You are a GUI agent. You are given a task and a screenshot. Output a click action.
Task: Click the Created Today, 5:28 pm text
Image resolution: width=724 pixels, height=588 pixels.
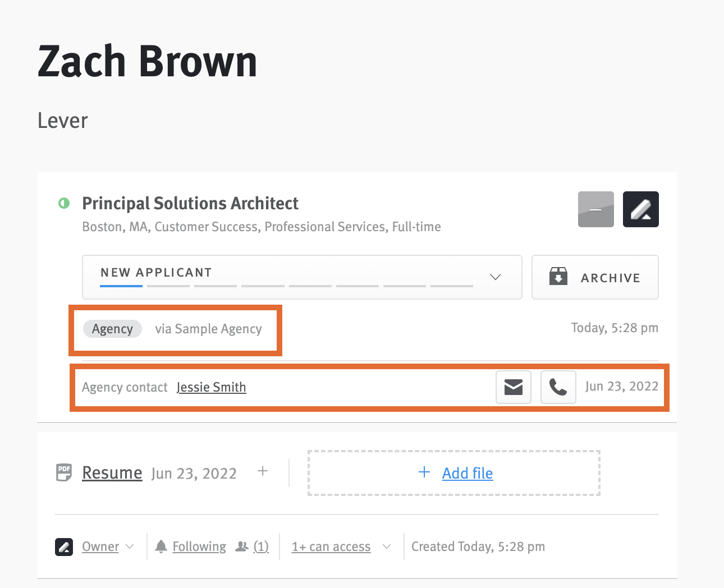[x=478, y=546]
